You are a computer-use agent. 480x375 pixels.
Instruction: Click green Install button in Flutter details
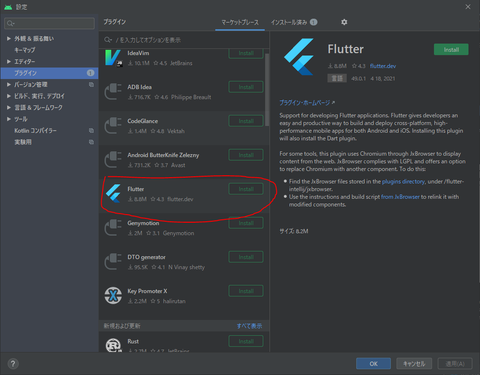[x=451, y=50]
